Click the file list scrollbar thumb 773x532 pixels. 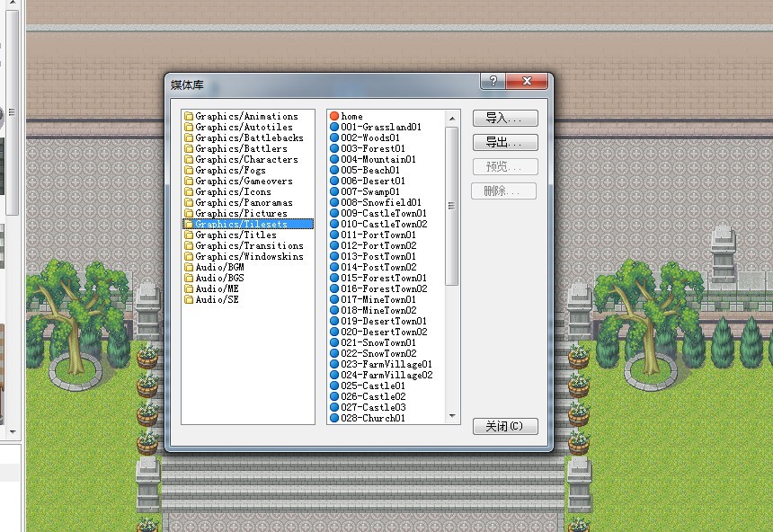tap(451, 206)
